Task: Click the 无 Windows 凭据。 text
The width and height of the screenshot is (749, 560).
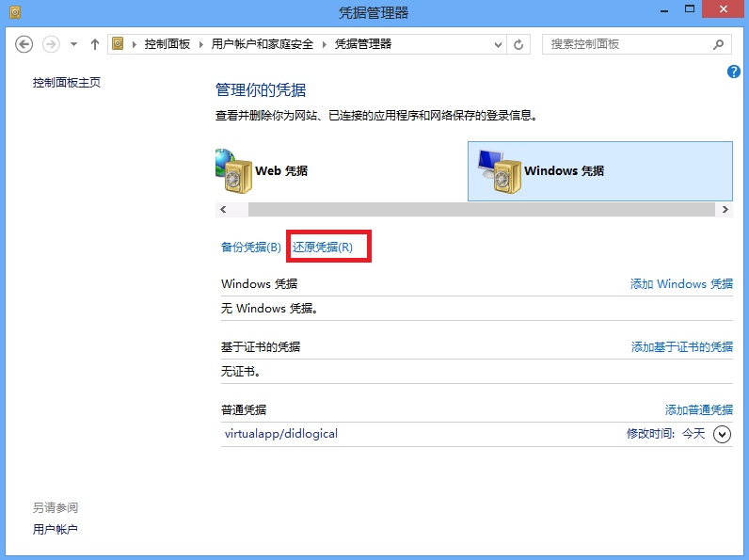Action: pos(269,309)
